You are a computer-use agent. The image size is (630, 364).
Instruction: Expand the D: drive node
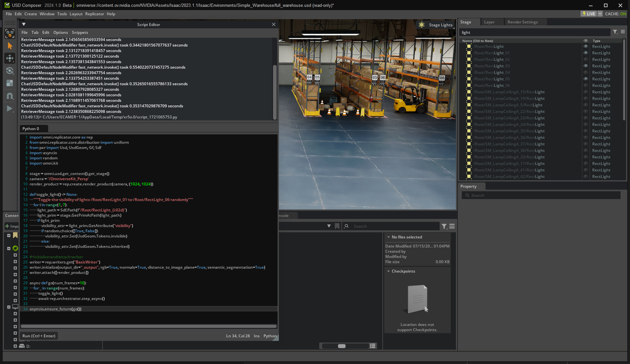(x=15, y=346)
